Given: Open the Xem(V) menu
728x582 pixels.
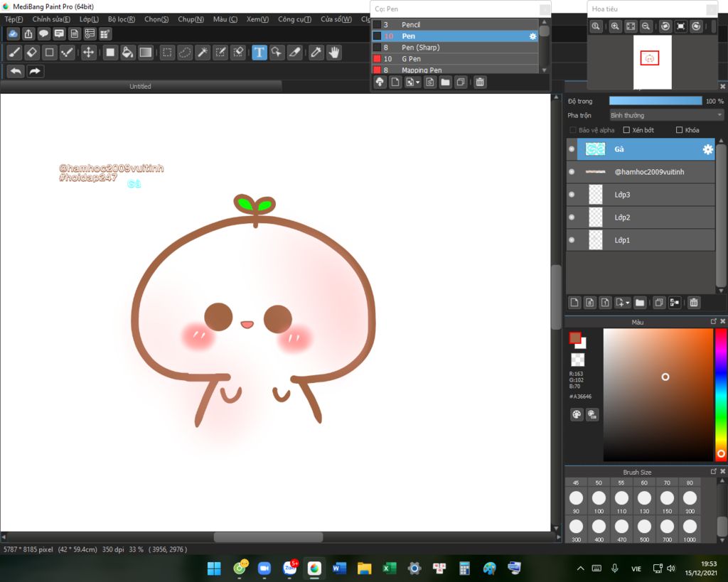Looking at the screenshot, I should (x=257, y=19).
